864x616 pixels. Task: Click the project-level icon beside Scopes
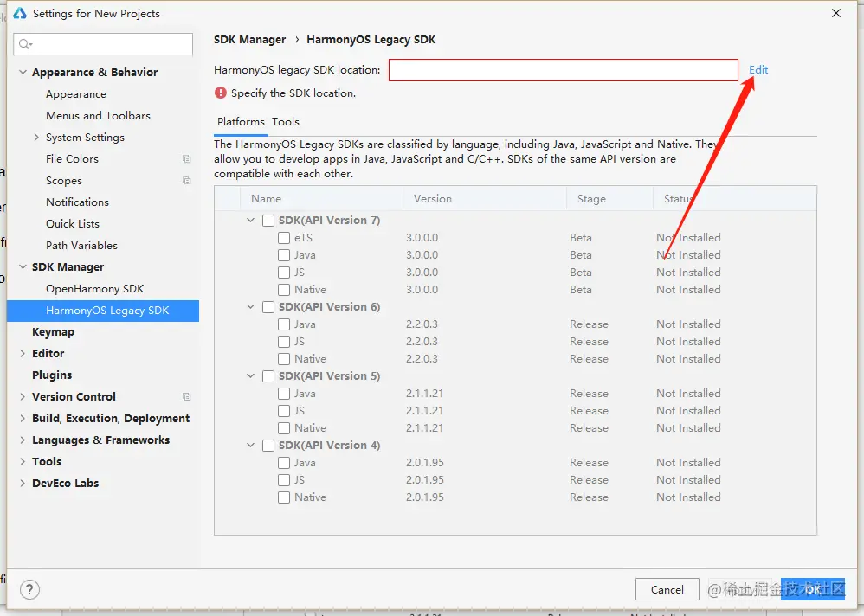[187, 181]
